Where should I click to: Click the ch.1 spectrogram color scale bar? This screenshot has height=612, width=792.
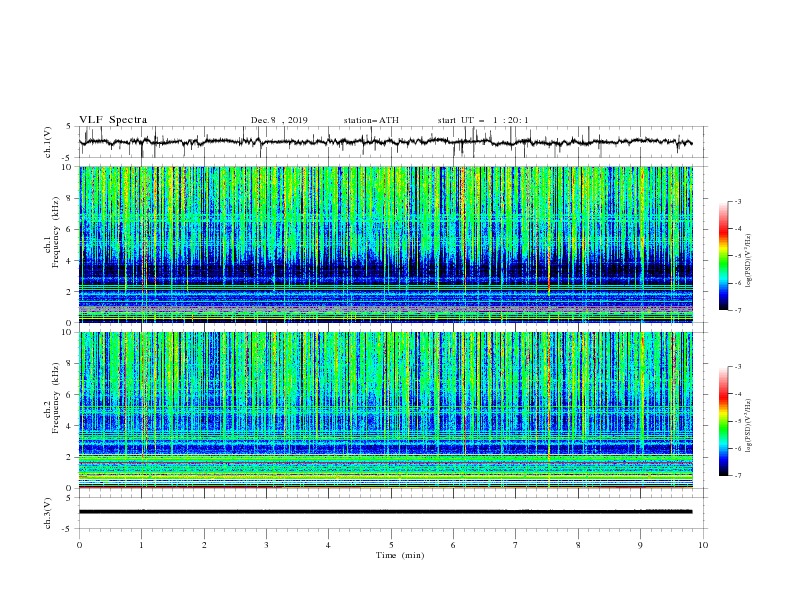(x=723, y=256)
